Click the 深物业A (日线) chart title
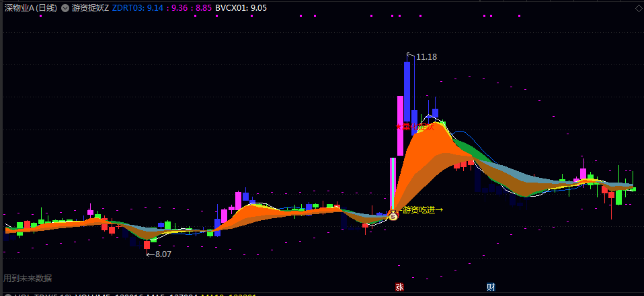 coord(31,8)
